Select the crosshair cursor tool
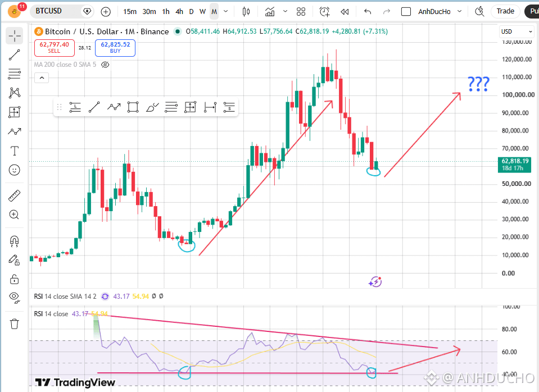The height and width of the screenshot is (392, 539). pos(15,36)
